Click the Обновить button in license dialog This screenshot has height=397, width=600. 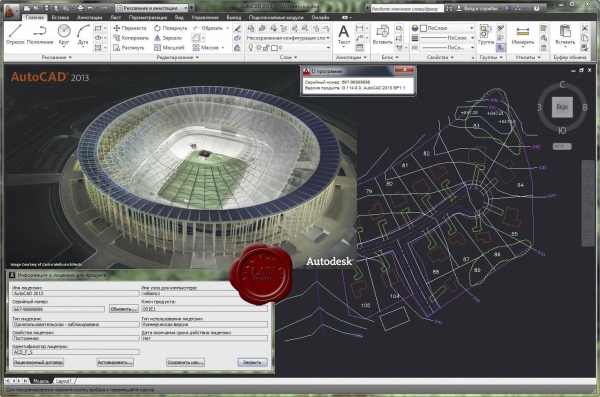pyautogui.click(x=123, y=309)
